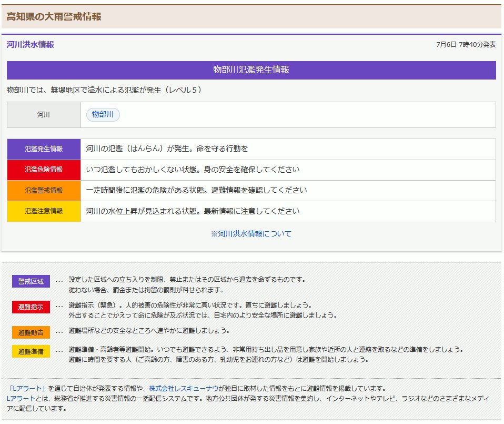Click the text 河川の氾濫（はんらん）が発生。命を守る行動を

pyautogui.click(x=167, y=149)
